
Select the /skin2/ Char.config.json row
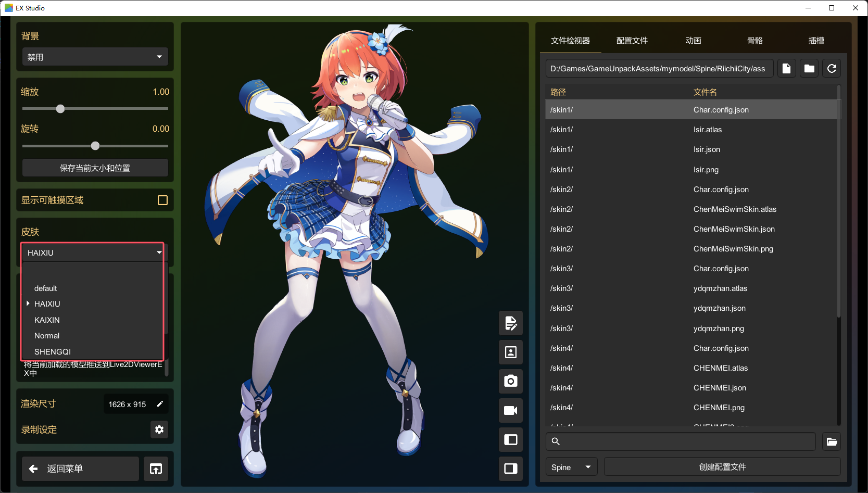point(690,189)
